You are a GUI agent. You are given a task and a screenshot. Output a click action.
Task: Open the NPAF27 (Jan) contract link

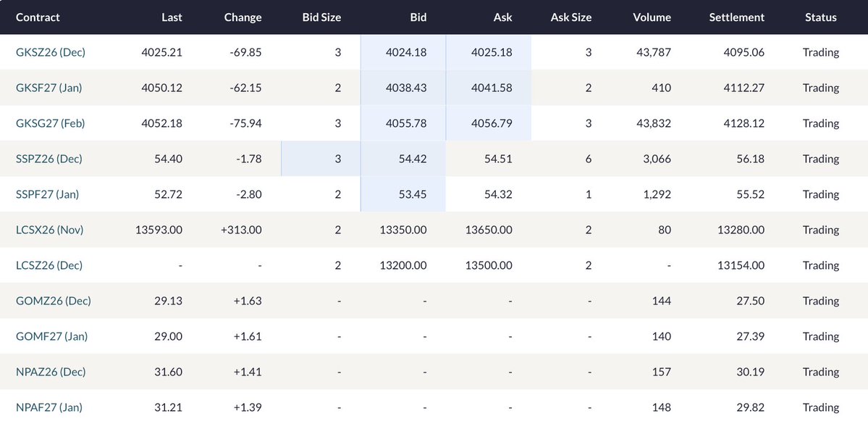[x=49, y=407]
